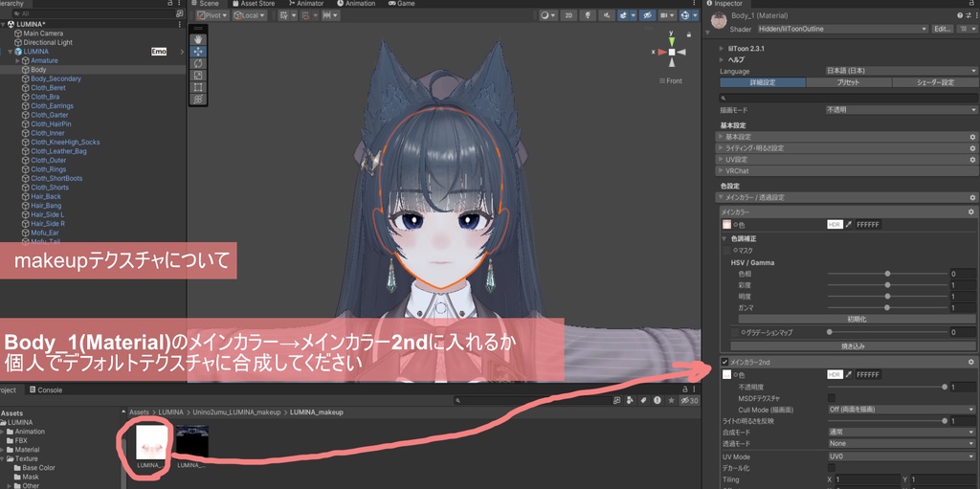Select the Hand (view) tool

point(197,39)
